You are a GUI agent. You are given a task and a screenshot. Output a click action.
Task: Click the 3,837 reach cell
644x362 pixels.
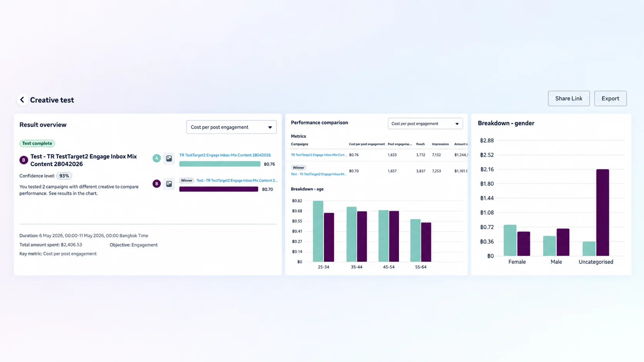click(x=420, y=171)
